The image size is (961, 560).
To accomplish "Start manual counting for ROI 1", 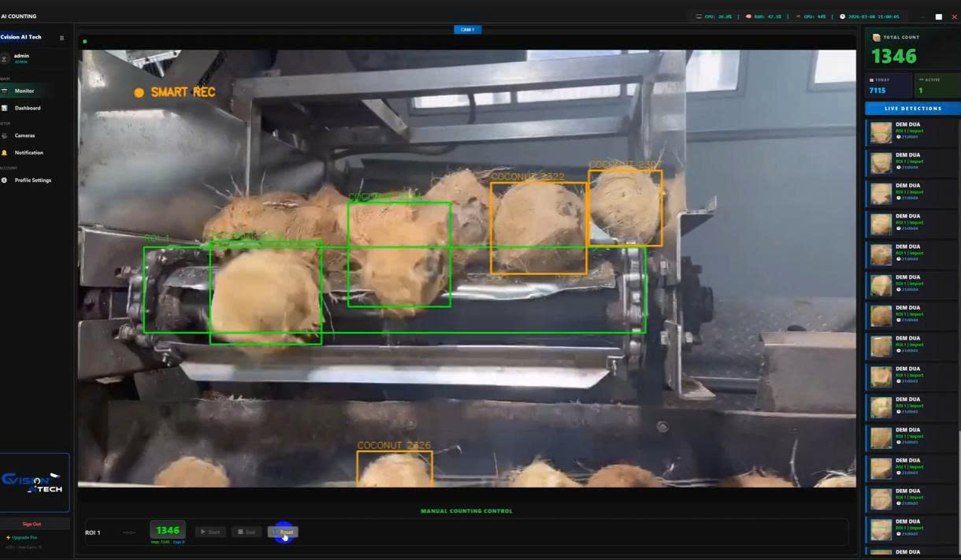I will [210, 532].
